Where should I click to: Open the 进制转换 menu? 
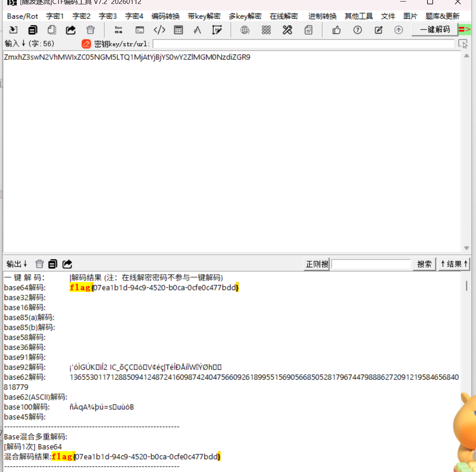point(322,16)
